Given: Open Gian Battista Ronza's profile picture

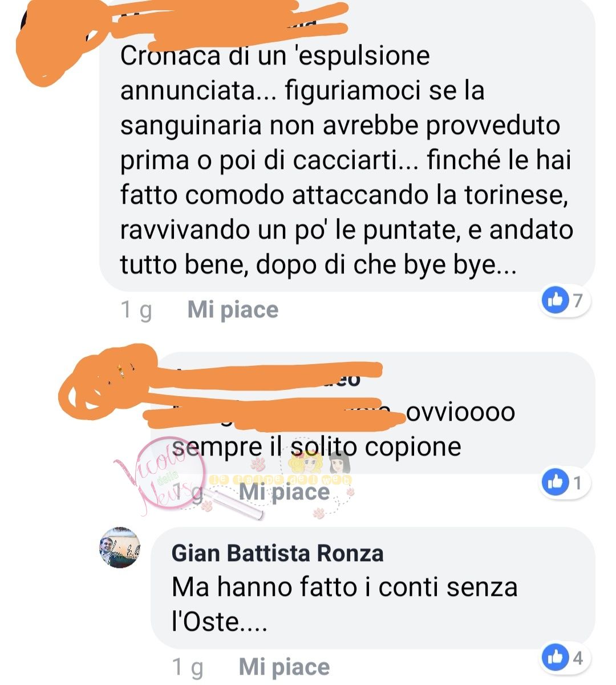Looking at the screenshot, I should click(x=120, y=547).
